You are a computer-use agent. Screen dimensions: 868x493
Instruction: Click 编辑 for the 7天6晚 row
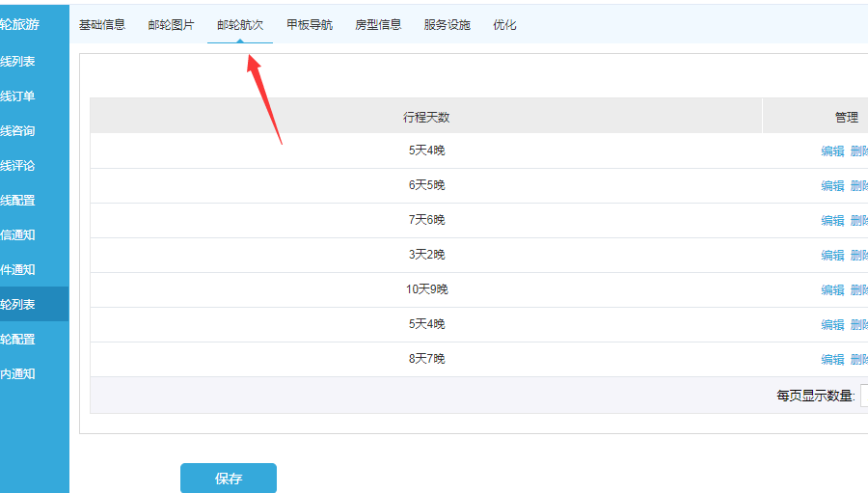click(x=832, y=221)
